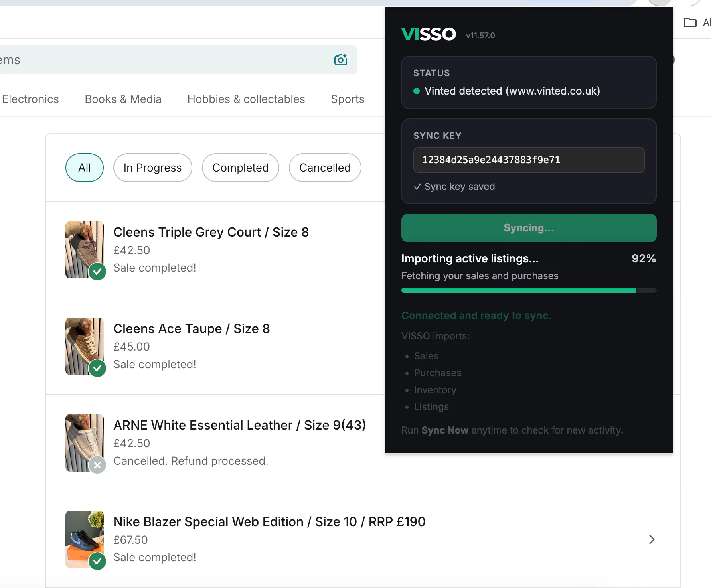Screen dimensions: 711x588
Task: Open Cleens Ace Taupe / Size 8 title
Action: coord(192,329)
